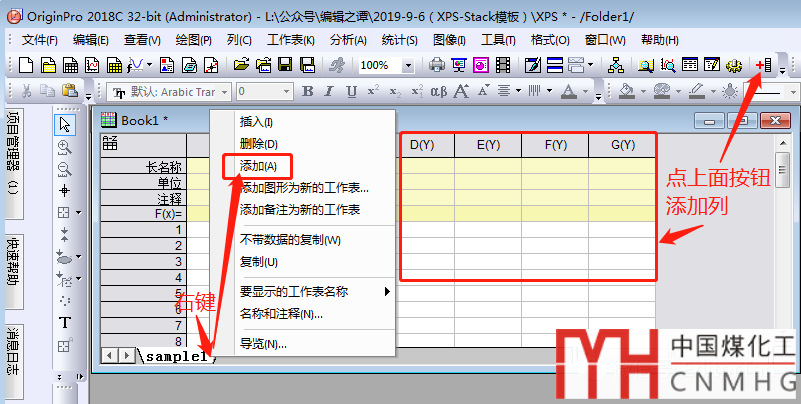
Task: Choose 插入(I) from context menu
Action: coord(256,122)
